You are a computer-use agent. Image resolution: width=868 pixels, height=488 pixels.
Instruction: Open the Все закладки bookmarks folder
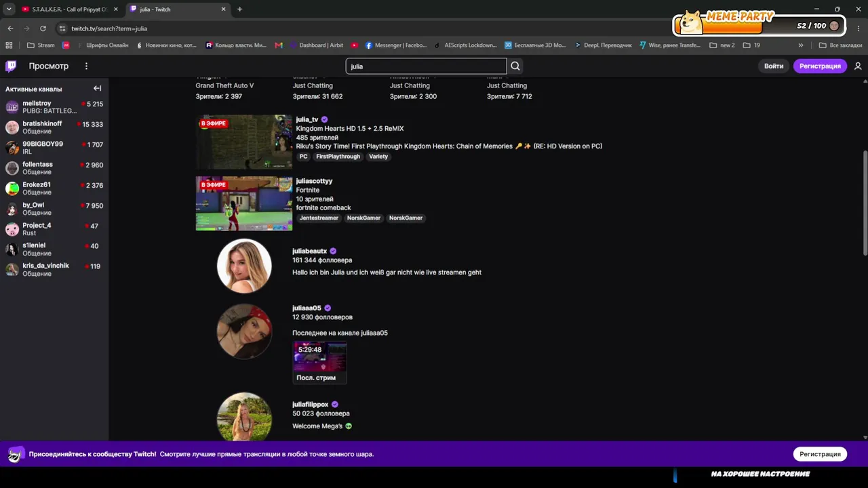840,45
